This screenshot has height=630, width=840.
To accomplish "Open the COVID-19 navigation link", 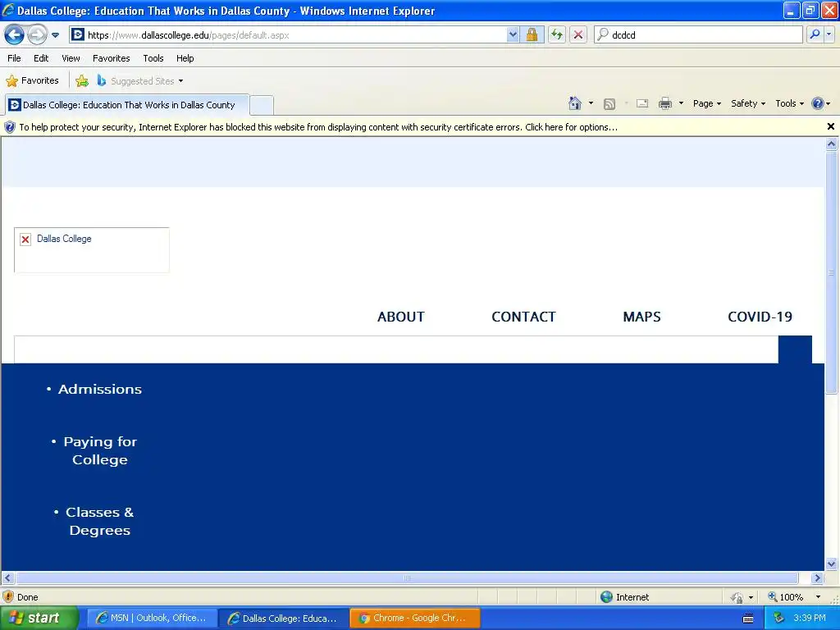I will (760, 317).
